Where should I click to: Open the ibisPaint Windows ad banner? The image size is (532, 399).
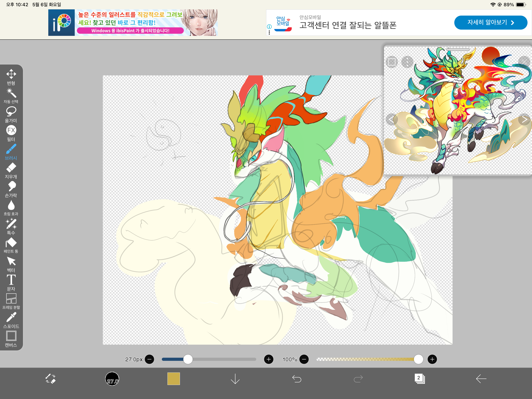coord(133,23)
